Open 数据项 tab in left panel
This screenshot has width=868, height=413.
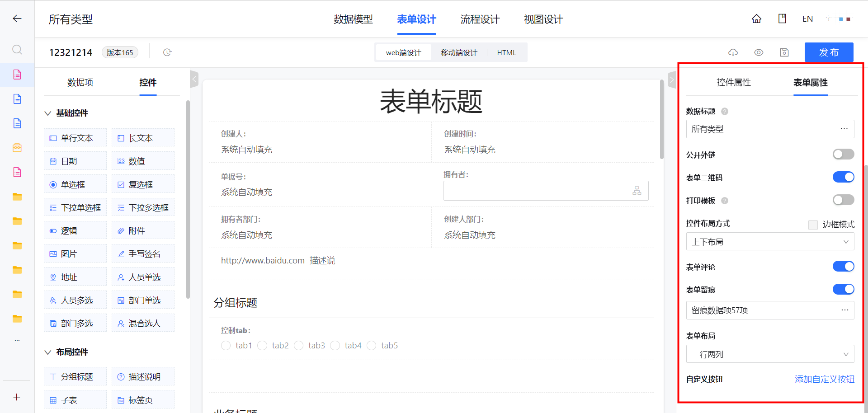pyautogui.click(x=80, y=82)
